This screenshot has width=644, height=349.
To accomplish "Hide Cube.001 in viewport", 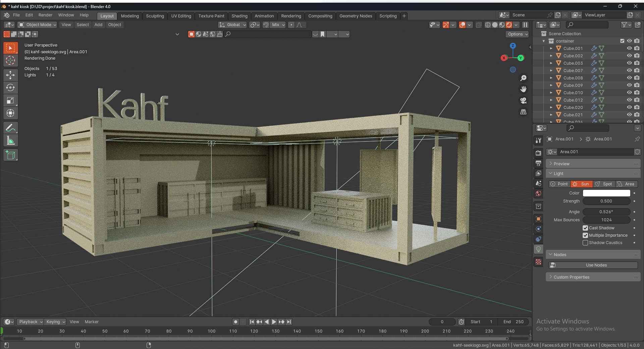I will [630, 48].
